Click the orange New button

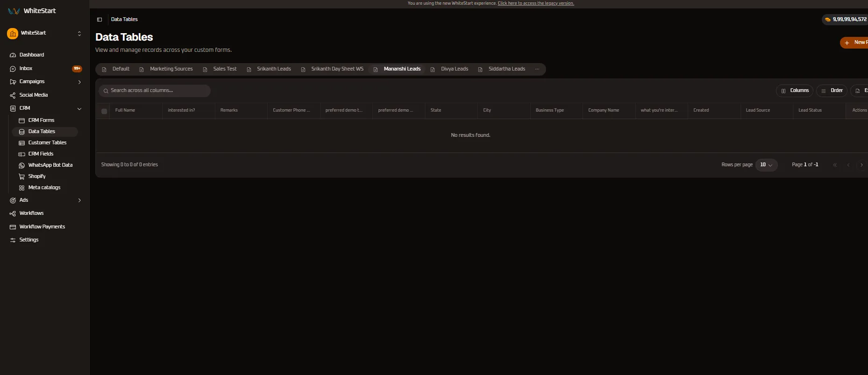click(854, 42)
